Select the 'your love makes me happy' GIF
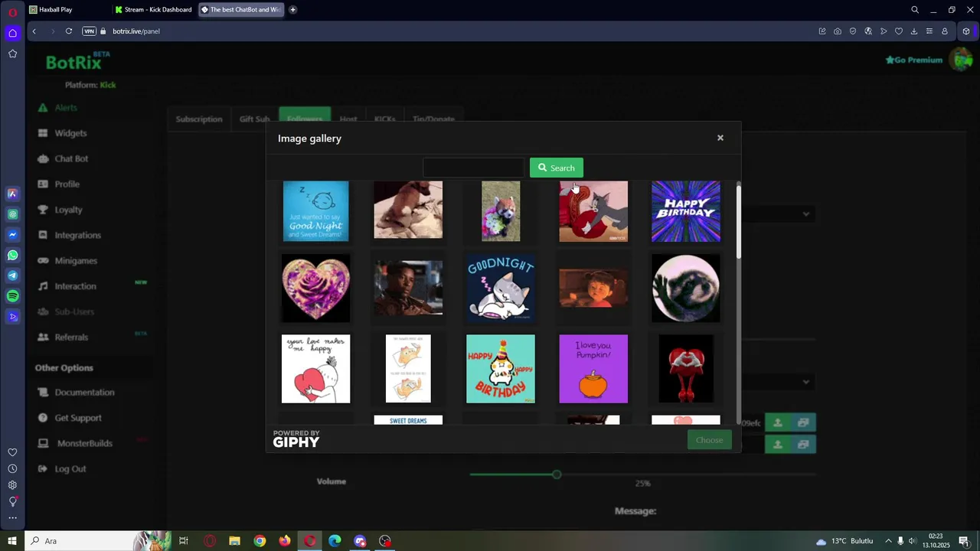The image size is (980, 551). tap(315, 369)
